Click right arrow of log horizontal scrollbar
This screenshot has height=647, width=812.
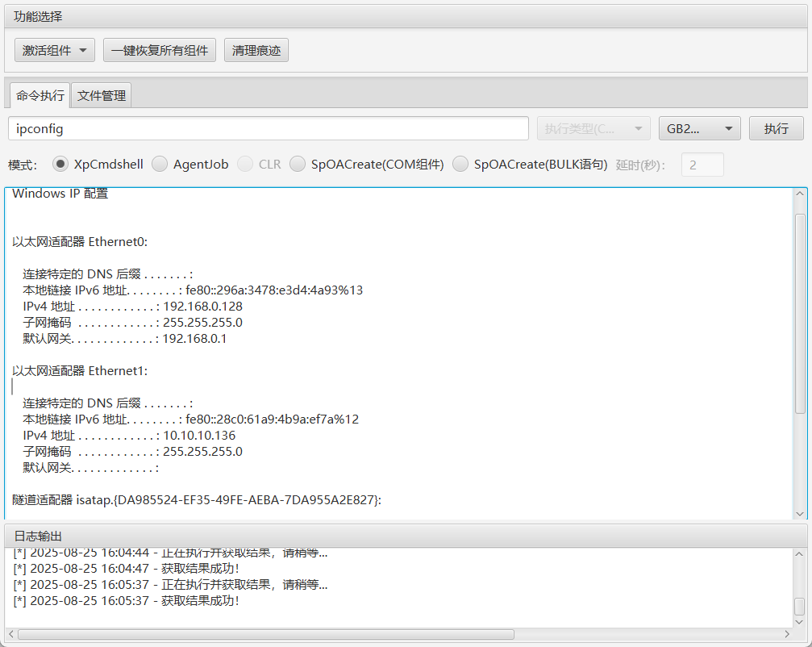point(786,634)
